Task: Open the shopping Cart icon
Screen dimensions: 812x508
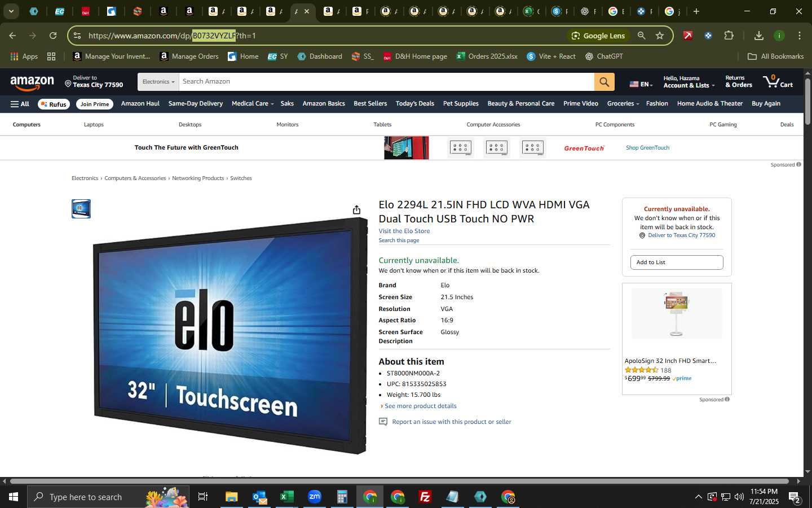Action: tap(778, 82)
